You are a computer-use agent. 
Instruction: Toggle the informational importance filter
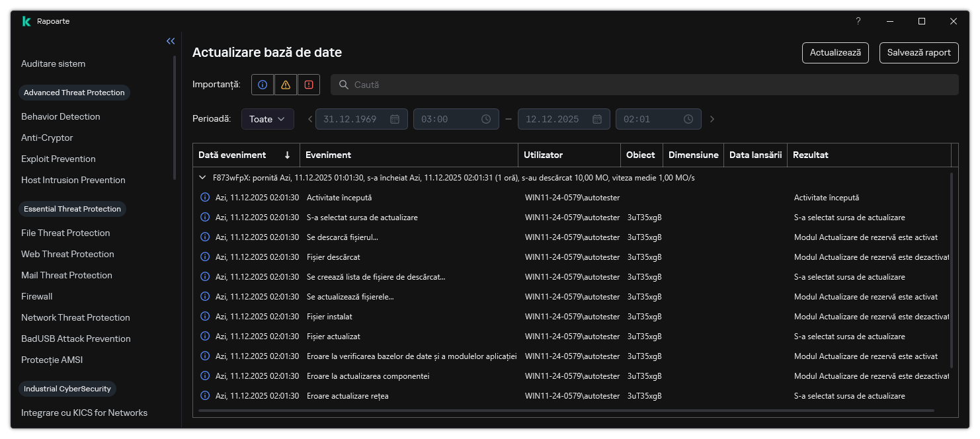[263, 84]
